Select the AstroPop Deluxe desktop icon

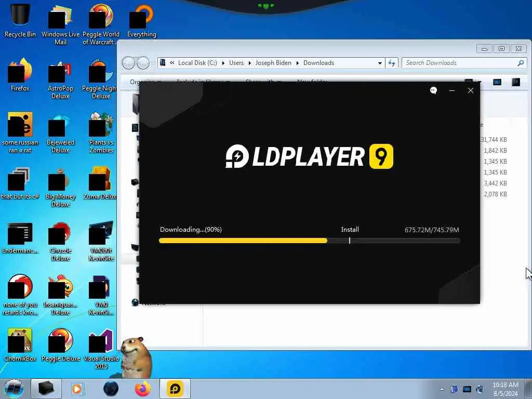pyautogui.click(x=60, y=79)
